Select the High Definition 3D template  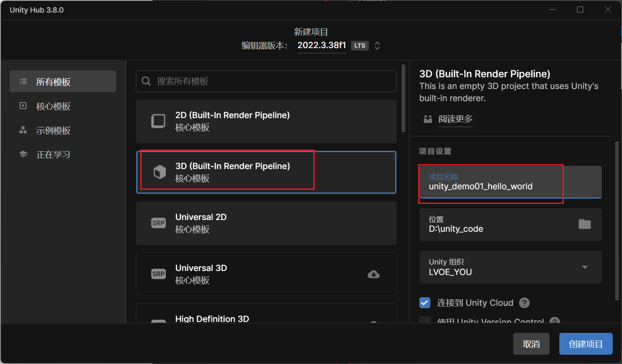pyautogui.click(x=266, y=313)
